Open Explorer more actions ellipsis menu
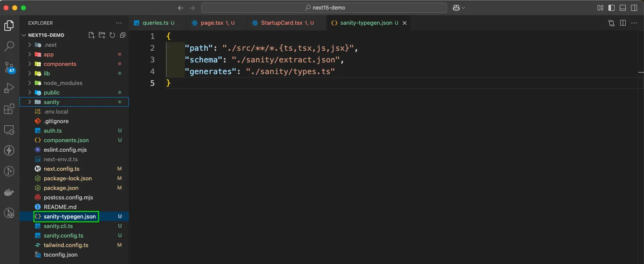The image size is (644, 264). point(119,23)
